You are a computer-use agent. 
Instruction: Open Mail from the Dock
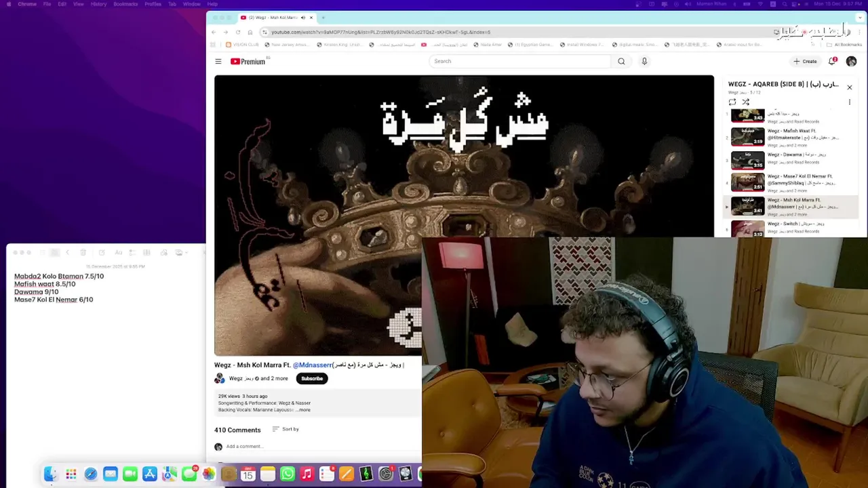click(110, 474)
